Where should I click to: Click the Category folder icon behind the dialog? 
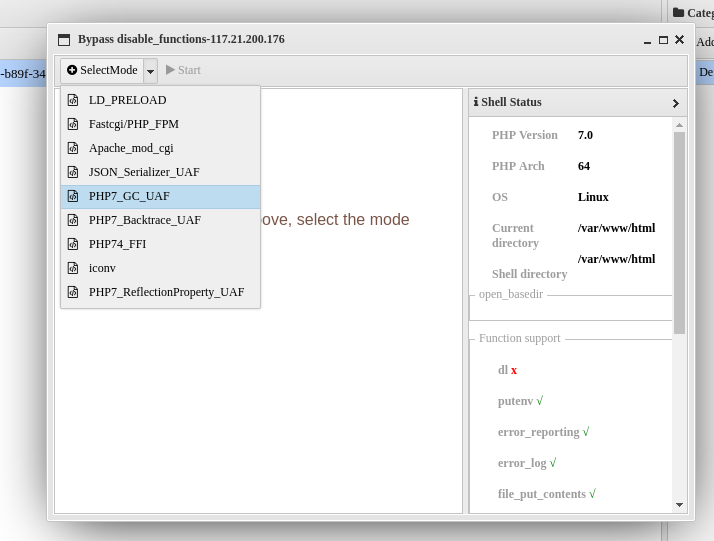pyautogui.click(x=678, y=12)
